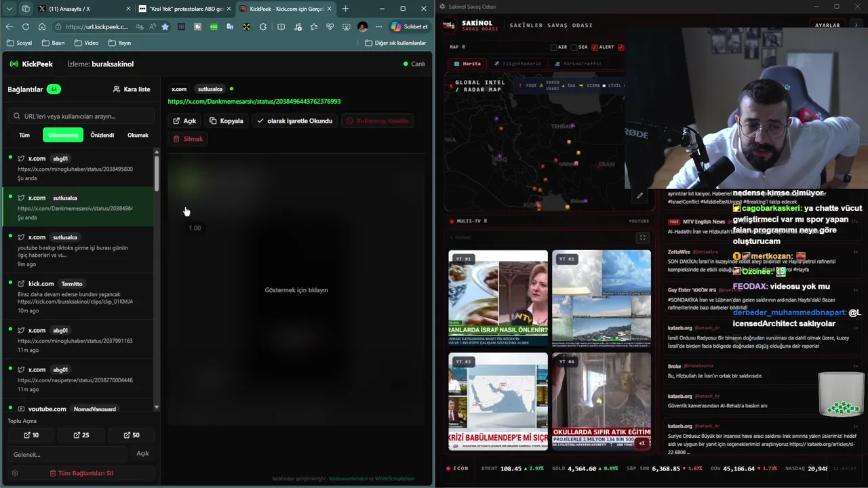Open the Dankmemesarsiv status link
Screen dimensions: 868x488
[x=254, y=101]
